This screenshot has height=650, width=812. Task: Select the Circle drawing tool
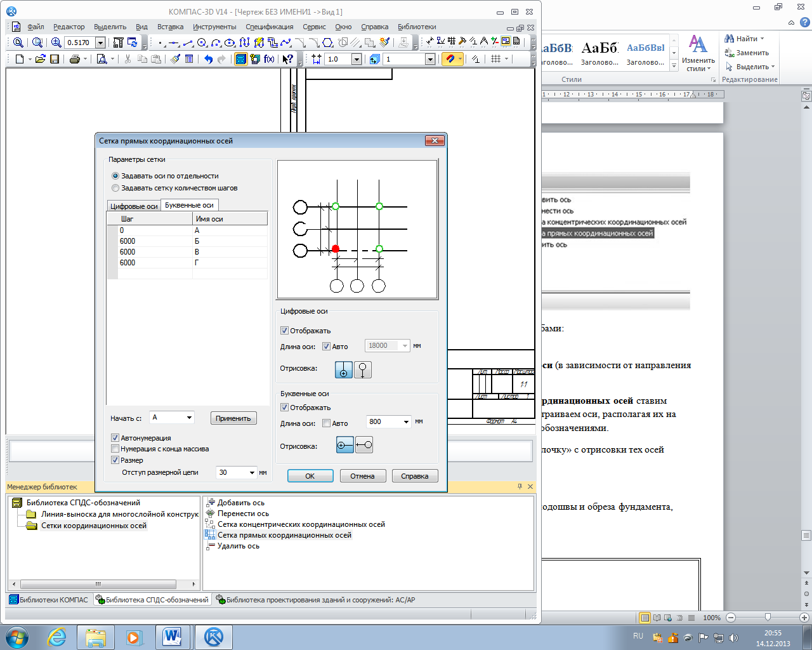click(x=202, y=43)
